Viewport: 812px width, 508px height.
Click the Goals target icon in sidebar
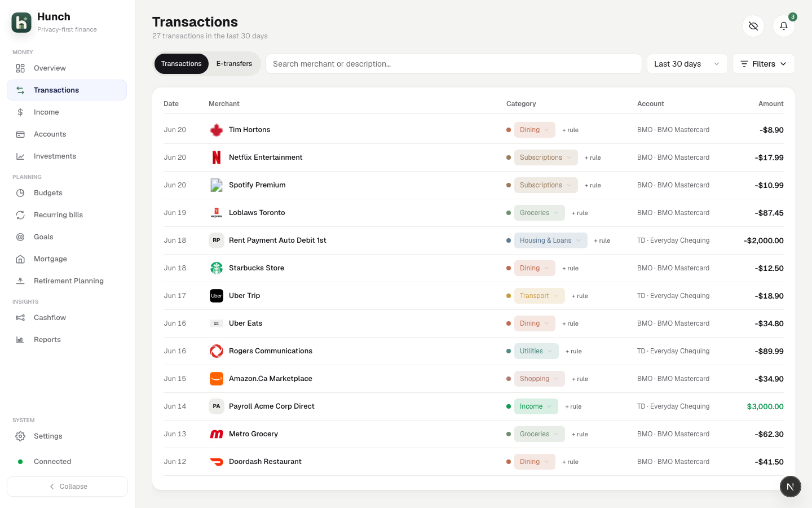20,237
